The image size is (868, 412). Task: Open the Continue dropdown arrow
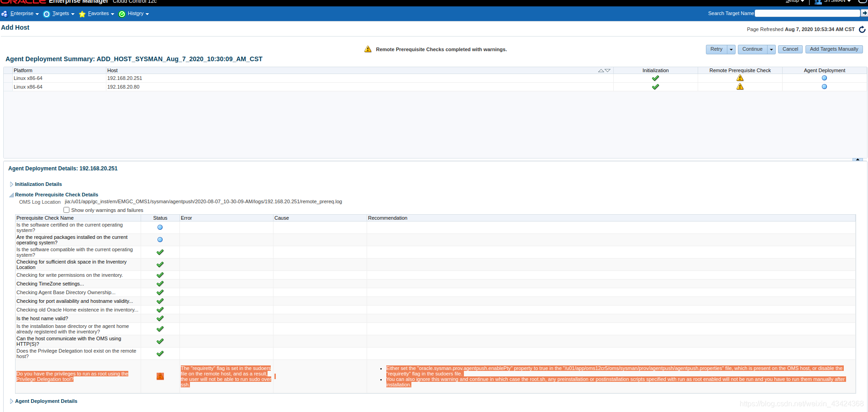coord(772,49)
